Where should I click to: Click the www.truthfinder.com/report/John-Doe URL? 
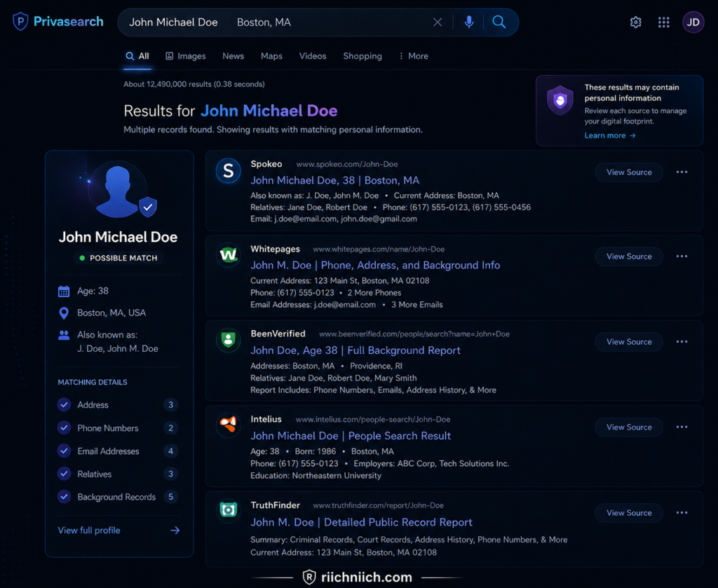[x=378, y=505]
